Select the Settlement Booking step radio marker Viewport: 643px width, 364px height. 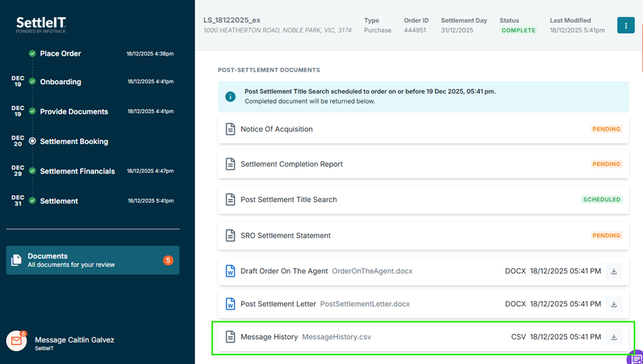[32, 141]
